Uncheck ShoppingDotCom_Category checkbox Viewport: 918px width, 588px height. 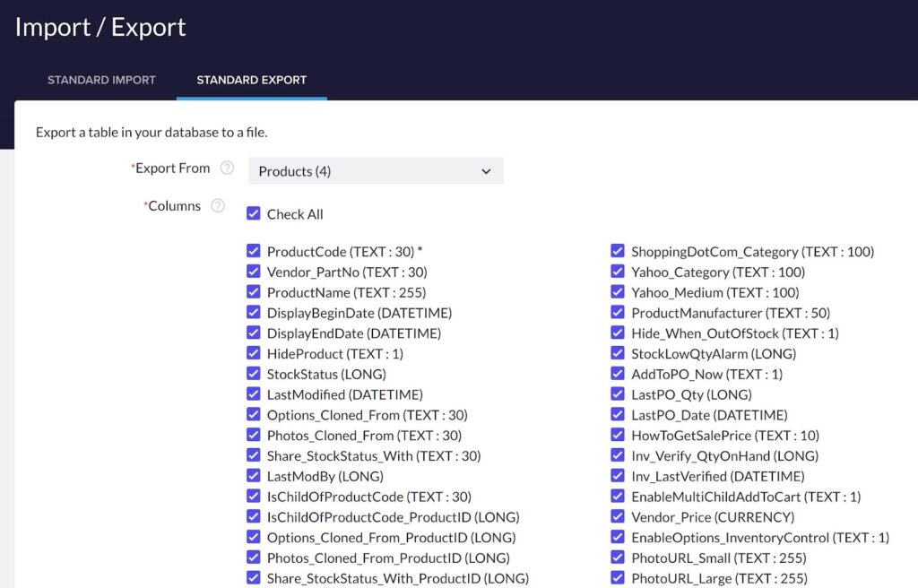click(618, 252)
